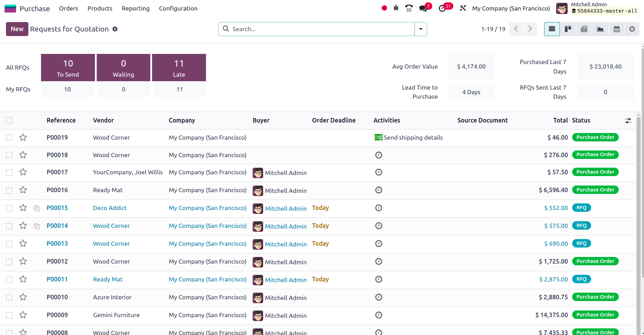Open the Activity view

[632, 29]
